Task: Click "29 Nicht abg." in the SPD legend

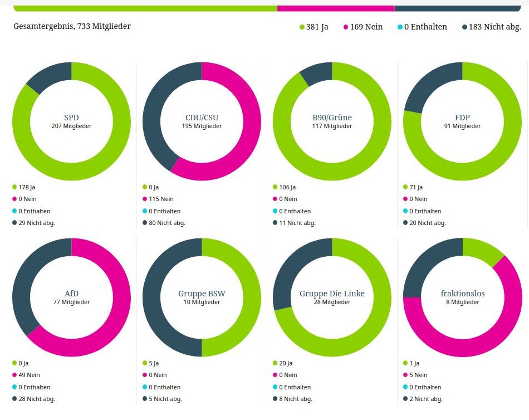Action: pos(33,223)
